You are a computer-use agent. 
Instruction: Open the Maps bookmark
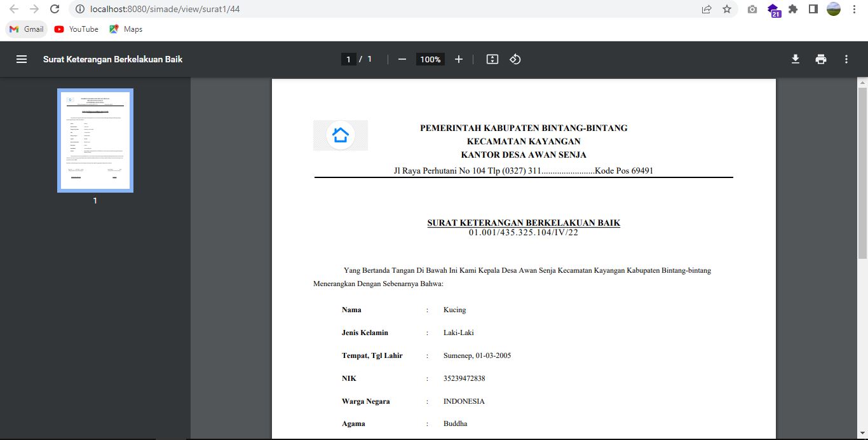126,29
